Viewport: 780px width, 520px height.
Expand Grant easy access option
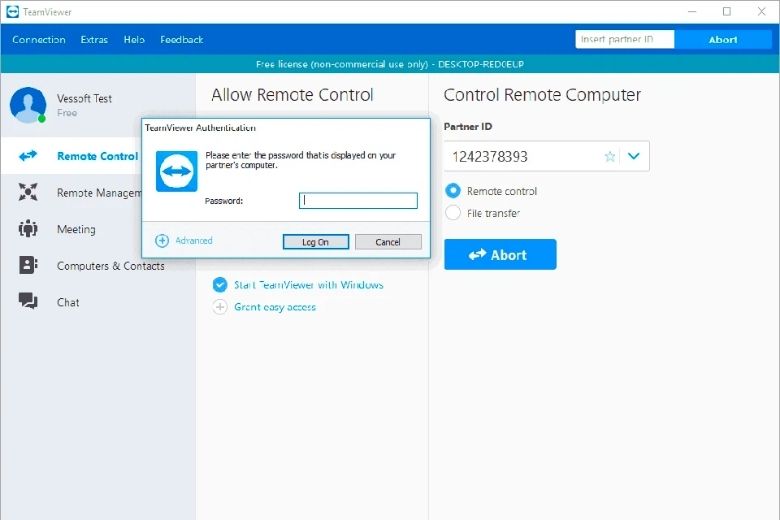click(220, 307)
